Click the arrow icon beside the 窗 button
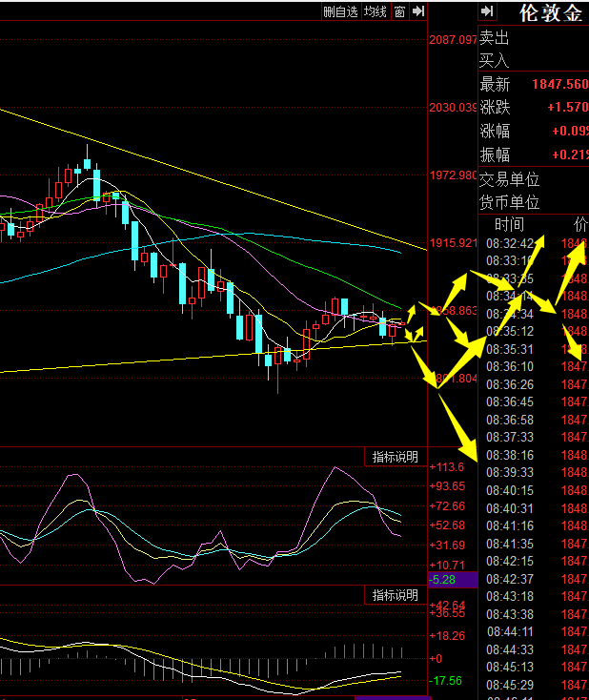 (418, 11)
